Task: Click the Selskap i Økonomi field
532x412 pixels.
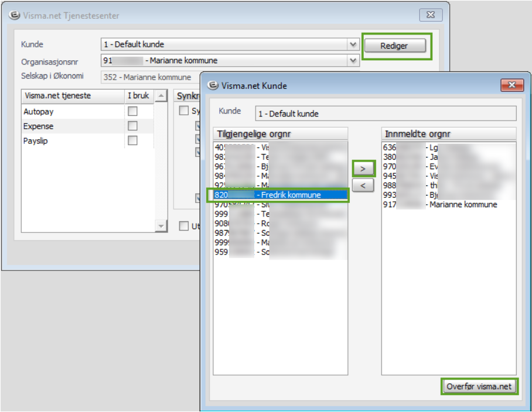Action: (151, 77)
